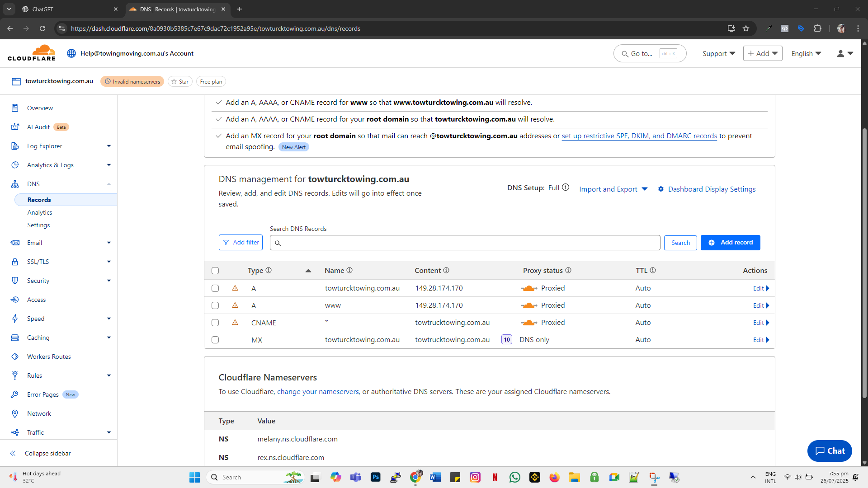Click the Workers Routes sidebar icon
This screenshot has height=488, width=868.
(x=15, y=357)
